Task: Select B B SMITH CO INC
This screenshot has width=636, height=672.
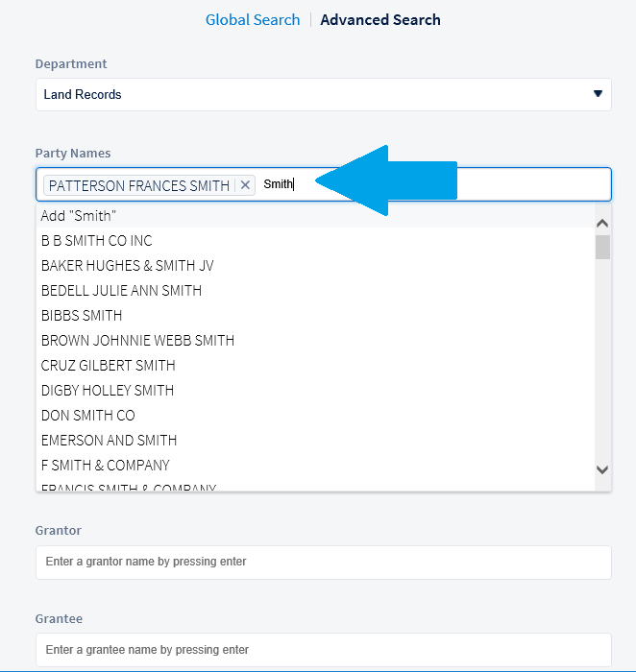Action: point(97,241)
